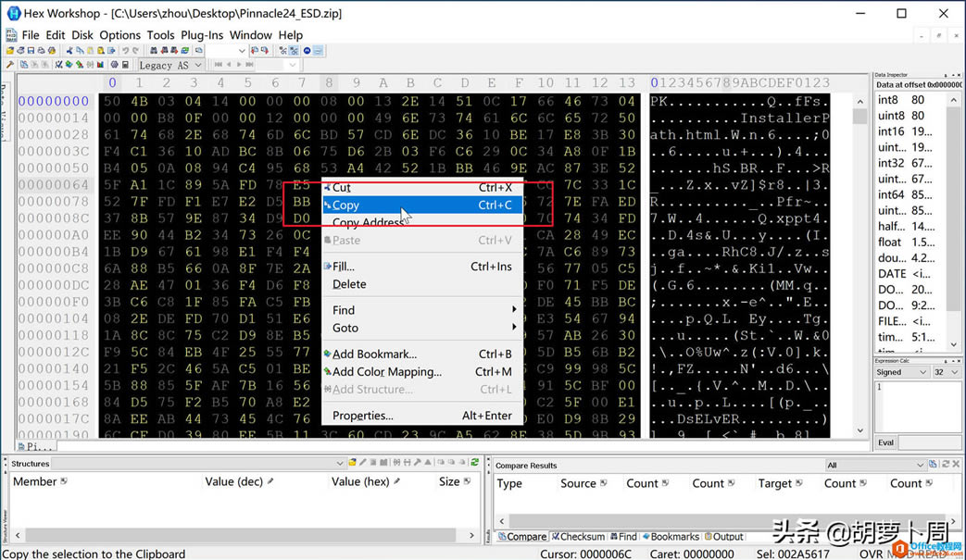Click the Expression Calc input field
The image size is (966, 560).
(x=917, y=406)
